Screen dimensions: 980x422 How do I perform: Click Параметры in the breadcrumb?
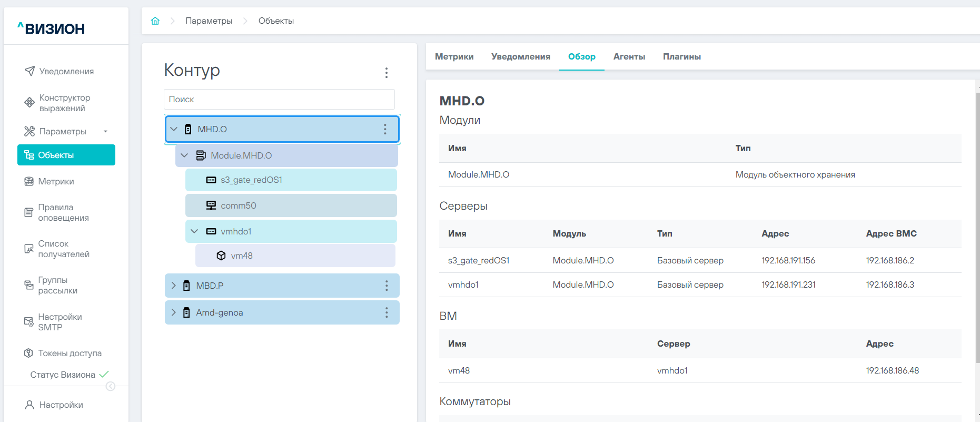(x=209, y=21)
